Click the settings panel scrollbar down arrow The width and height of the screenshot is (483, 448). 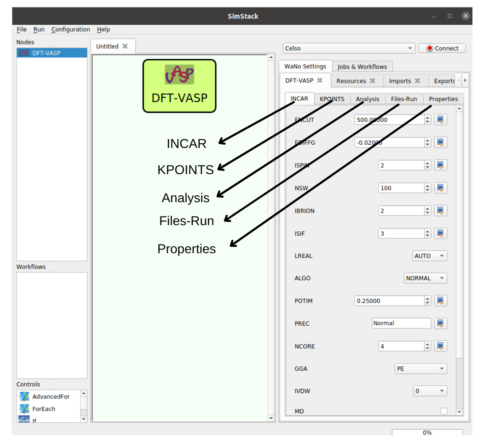459,412
